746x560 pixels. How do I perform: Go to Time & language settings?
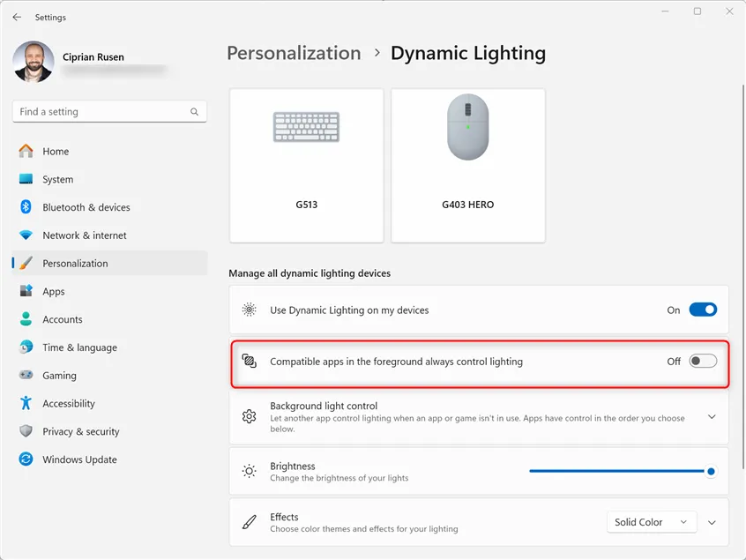79,347
